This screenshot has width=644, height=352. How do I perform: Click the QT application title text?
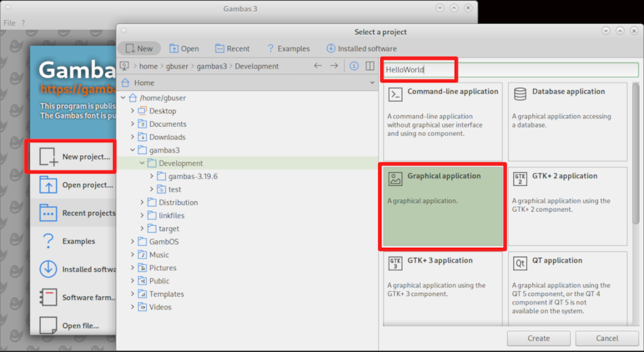(557, 260)
